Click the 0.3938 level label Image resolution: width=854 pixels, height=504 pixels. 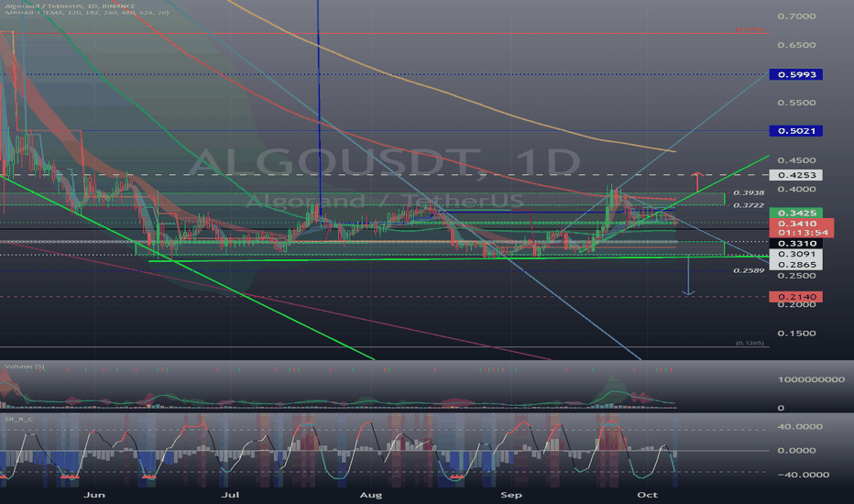coord(749,192)
